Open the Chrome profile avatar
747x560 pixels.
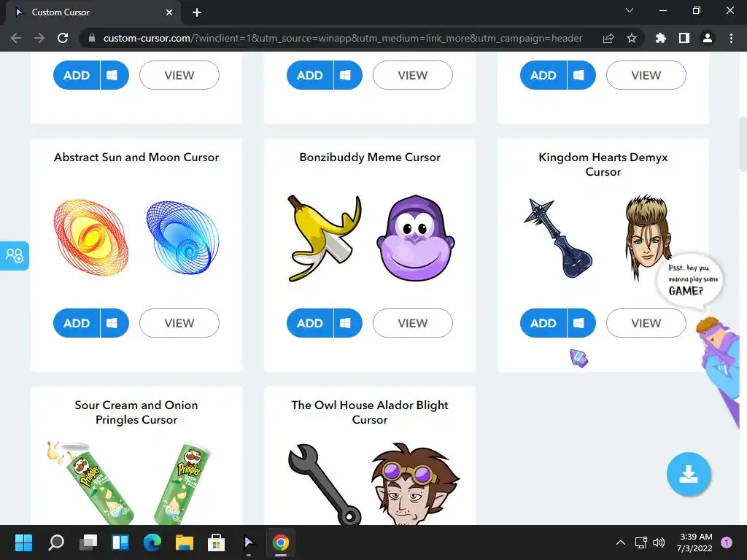point(708,38)
